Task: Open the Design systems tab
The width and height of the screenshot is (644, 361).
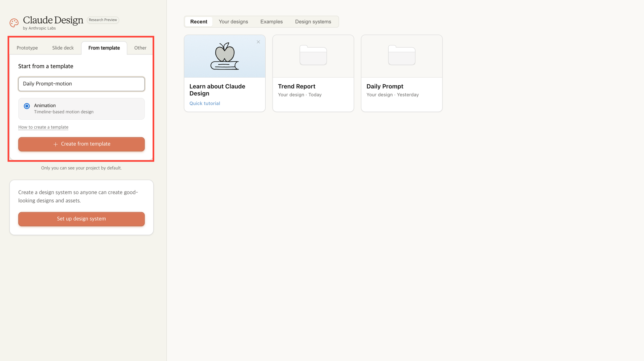Action: [313, 22]
